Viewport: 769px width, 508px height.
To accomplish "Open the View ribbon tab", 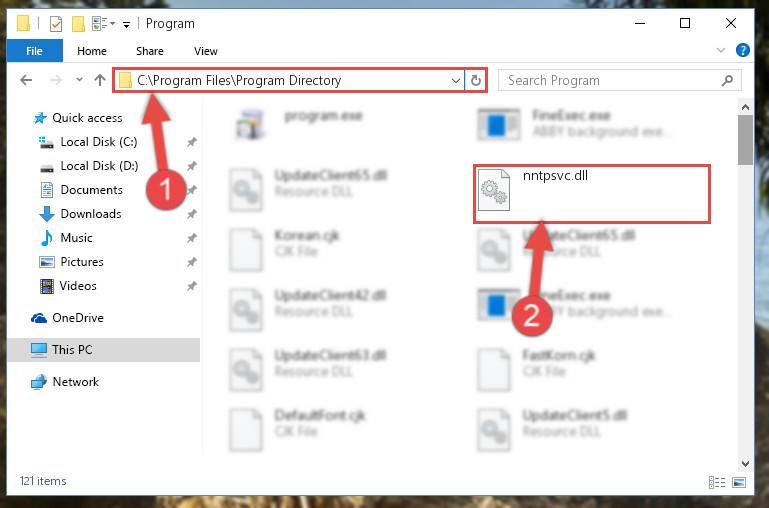I will click(205, 51).
